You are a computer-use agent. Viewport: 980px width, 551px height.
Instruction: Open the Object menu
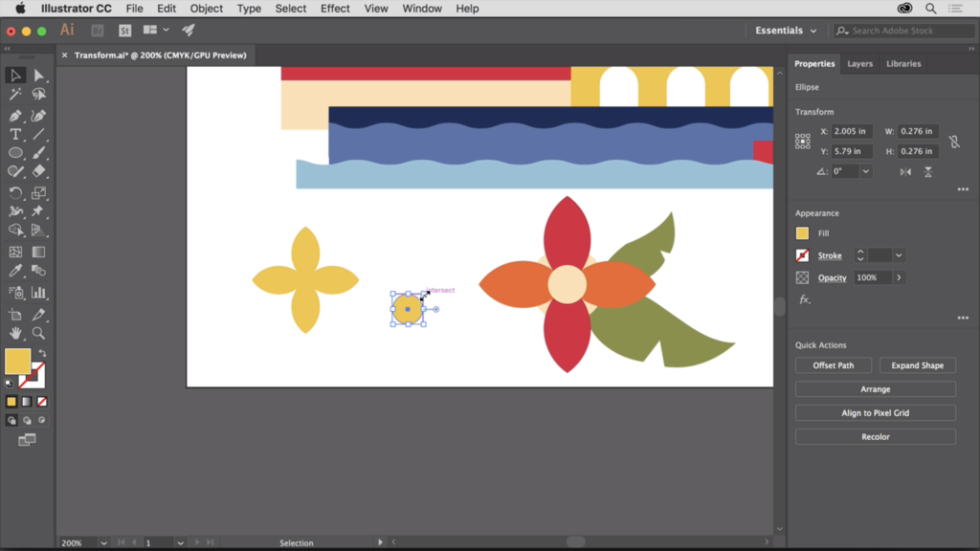click(206, 9)
